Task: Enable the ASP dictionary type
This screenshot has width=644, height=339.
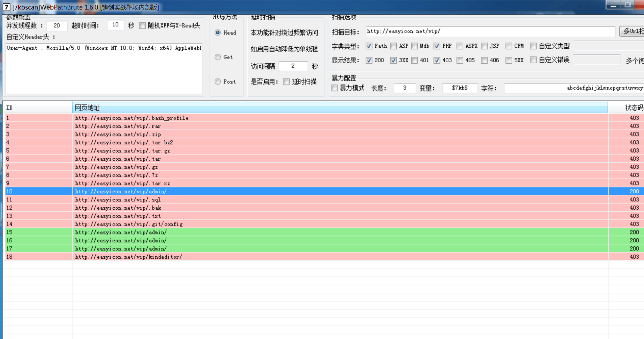Action: 394,46
